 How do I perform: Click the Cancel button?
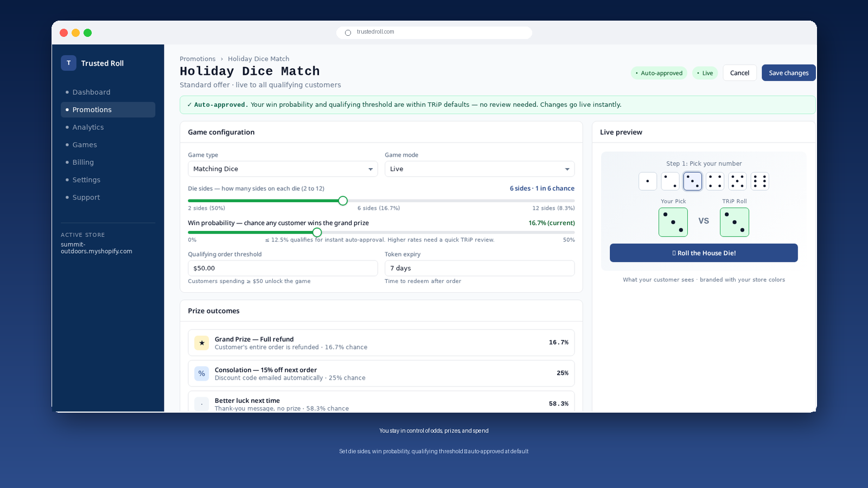(x=739, y=73)
